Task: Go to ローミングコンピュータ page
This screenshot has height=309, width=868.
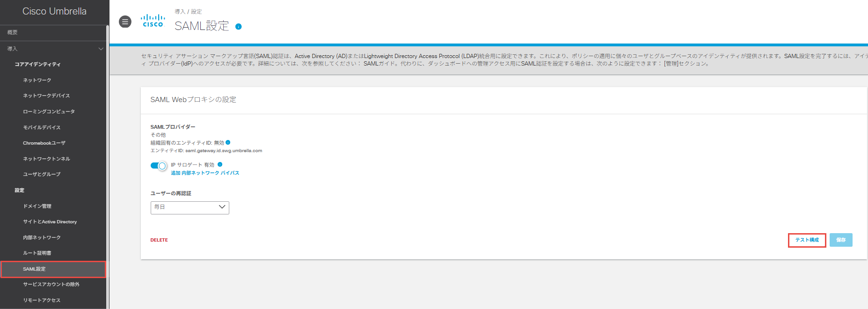Action: [49, 111]
